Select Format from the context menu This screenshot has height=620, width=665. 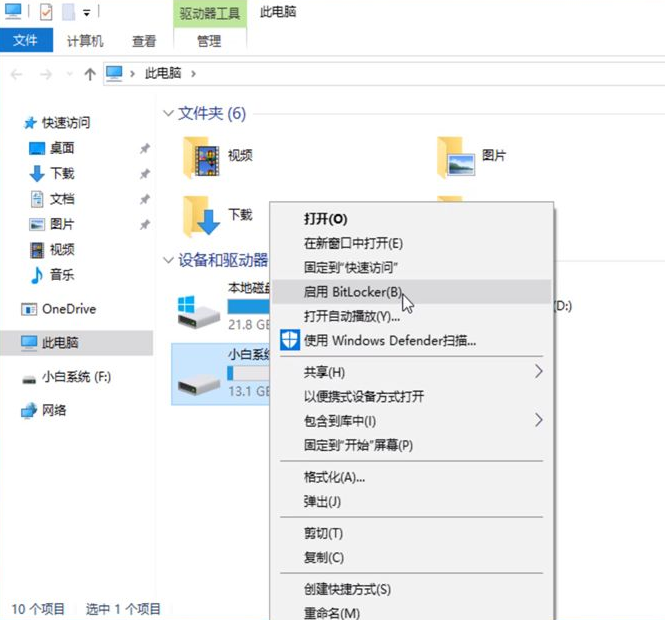pyautogui.click(x=334, y=477)
